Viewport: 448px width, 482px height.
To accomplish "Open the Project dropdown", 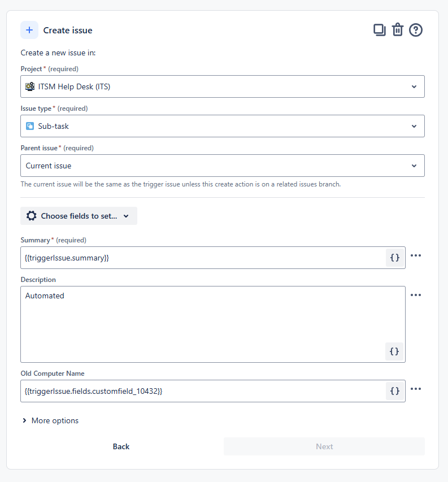I will coord(222,86).
